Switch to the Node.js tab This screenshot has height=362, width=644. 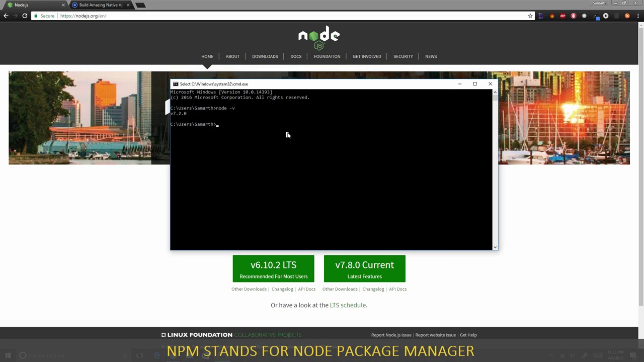(x=34, y=5)
